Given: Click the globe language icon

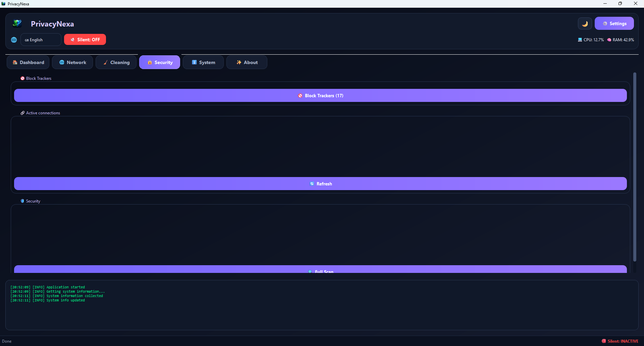Looking at the screenshot, I should tap(14, 40).
